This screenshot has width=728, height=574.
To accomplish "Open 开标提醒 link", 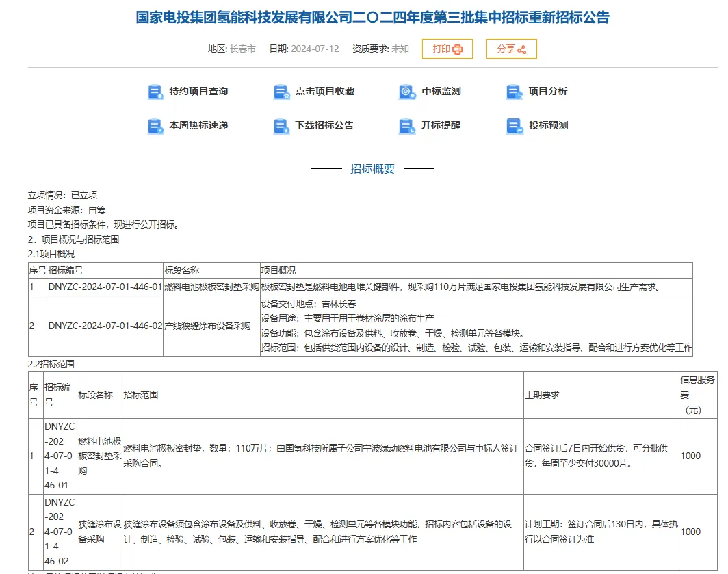I will point(441,125).
